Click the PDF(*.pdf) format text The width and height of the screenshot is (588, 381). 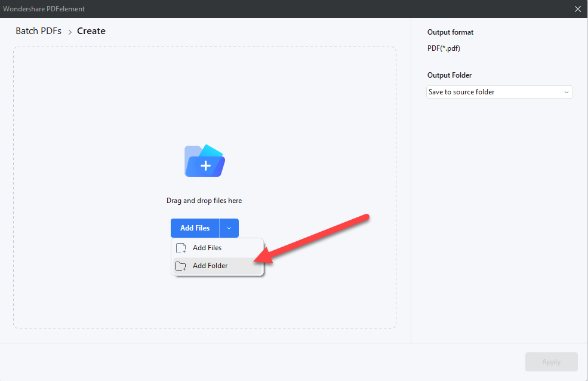coord(444,48)
